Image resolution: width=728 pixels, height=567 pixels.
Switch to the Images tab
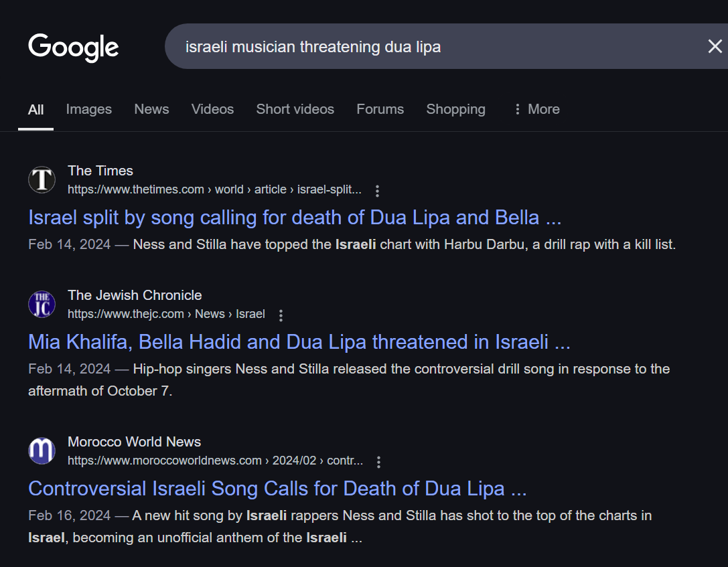(x=88, y=109)
